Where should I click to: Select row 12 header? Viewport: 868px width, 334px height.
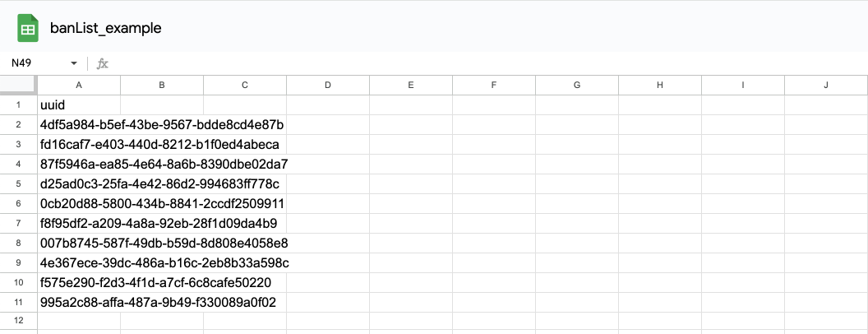click(18, 322)
